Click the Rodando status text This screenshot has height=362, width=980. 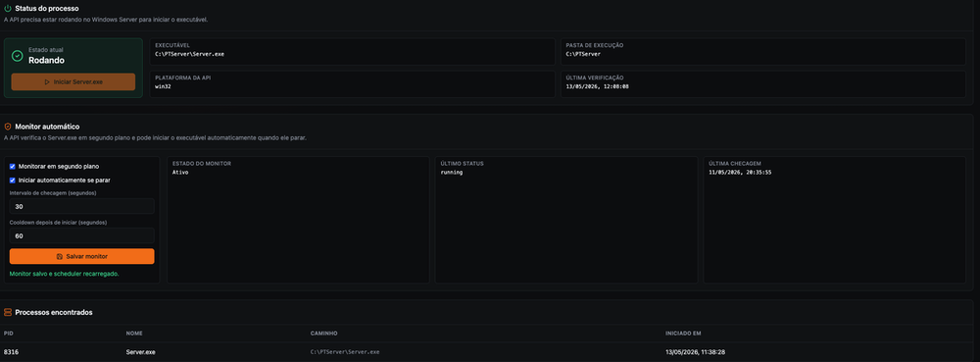click(x=47, y=61)
